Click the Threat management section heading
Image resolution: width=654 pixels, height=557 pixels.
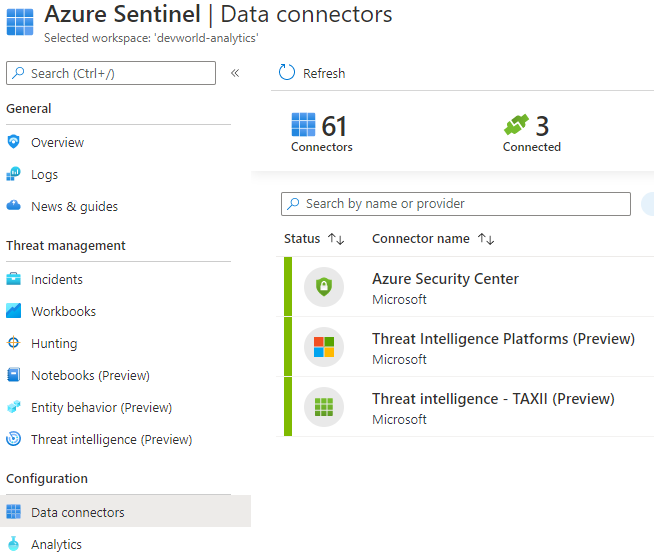click(x=66, y=246)
